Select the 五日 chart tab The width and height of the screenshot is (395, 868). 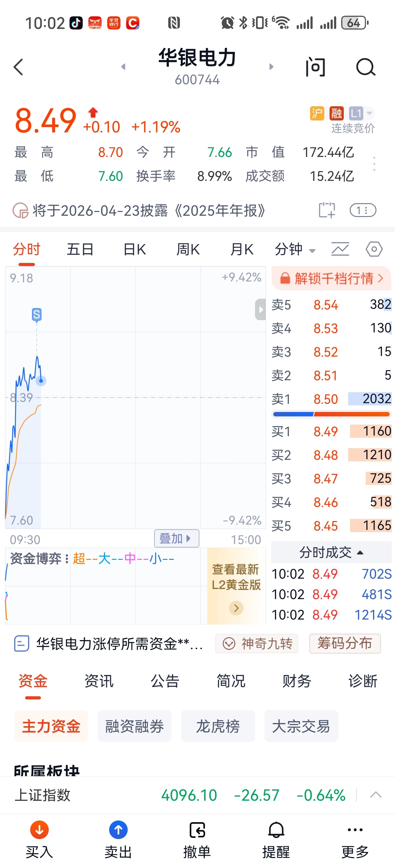[80, 250]
